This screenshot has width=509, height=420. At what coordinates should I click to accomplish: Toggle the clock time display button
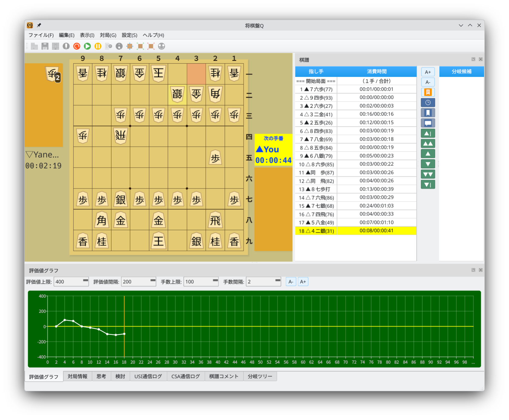point(428,103)
